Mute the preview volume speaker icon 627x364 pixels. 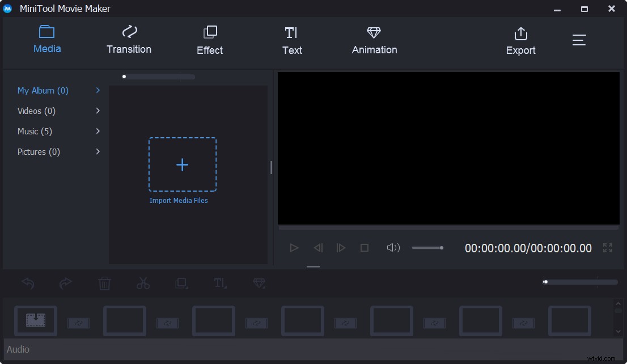click(393, 247)
